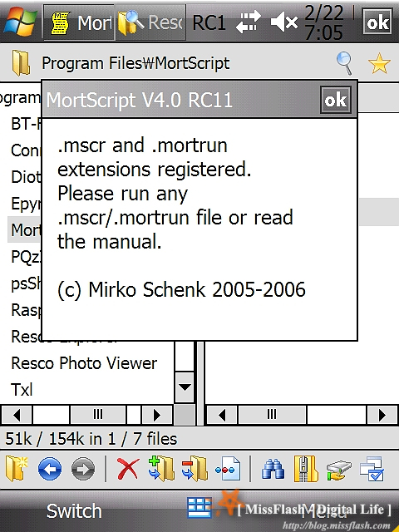The image size is (399, 532).
Task: Tap the Menu softkey
Action: [324, 511]
